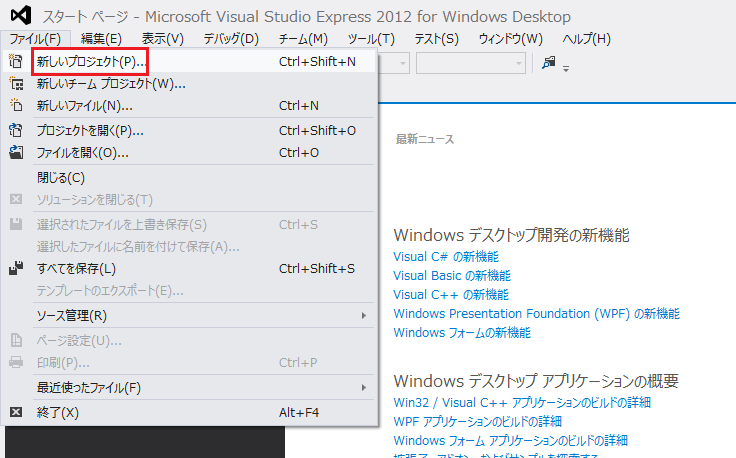Open the Visual Basic の新機能 link
The height and width of the screenshot is (458, 736).
452,275
